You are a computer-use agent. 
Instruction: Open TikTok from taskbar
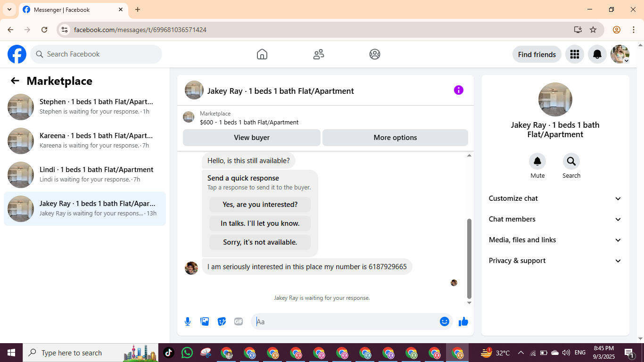click(169, 353)
